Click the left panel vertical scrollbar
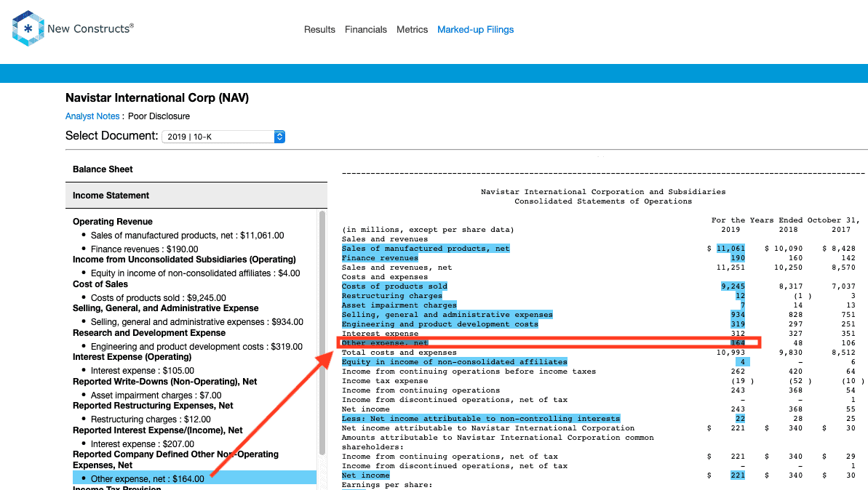Viewport: 868px width, 490px height. [322, 332]
